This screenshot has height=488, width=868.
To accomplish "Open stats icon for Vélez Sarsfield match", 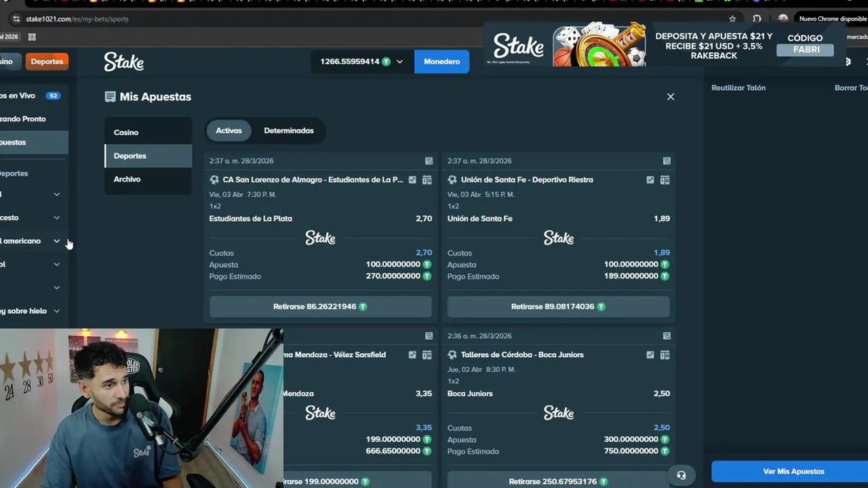I will [412, 355].
